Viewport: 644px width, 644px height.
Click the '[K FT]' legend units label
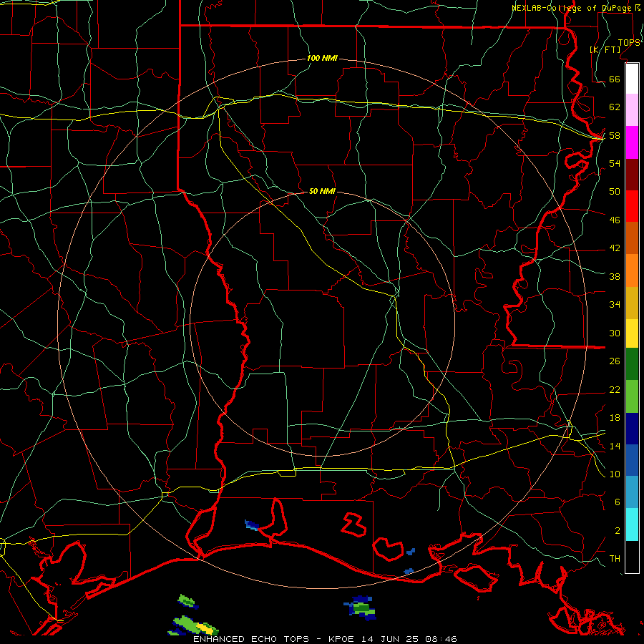pyautogui.click(x=605, y=49)
